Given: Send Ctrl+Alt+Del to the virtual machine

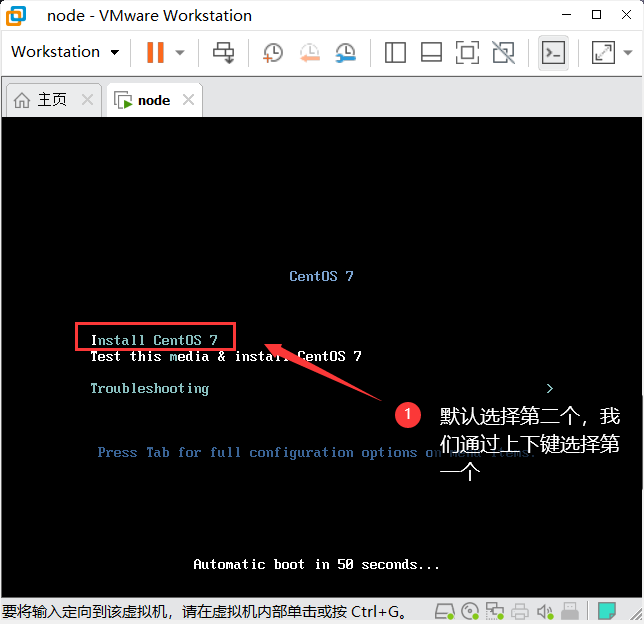Looking at the screenshot, I should (223, 53).
